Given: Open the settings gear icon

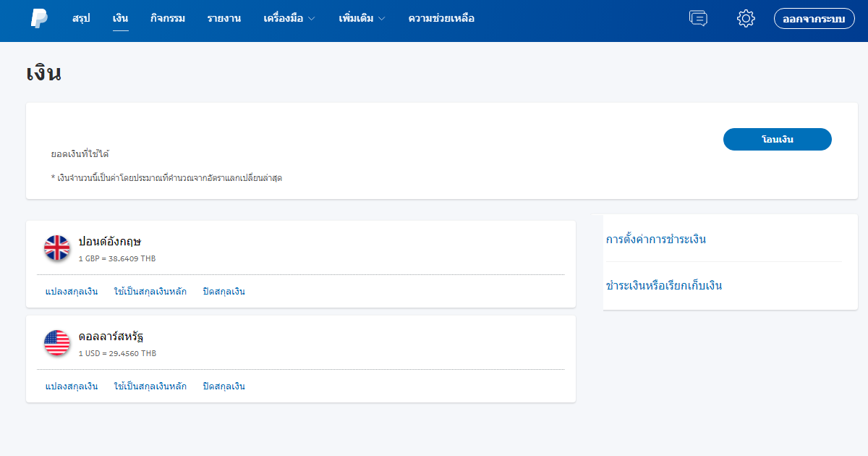Looking at the screenshot, I should coord(745,19).
